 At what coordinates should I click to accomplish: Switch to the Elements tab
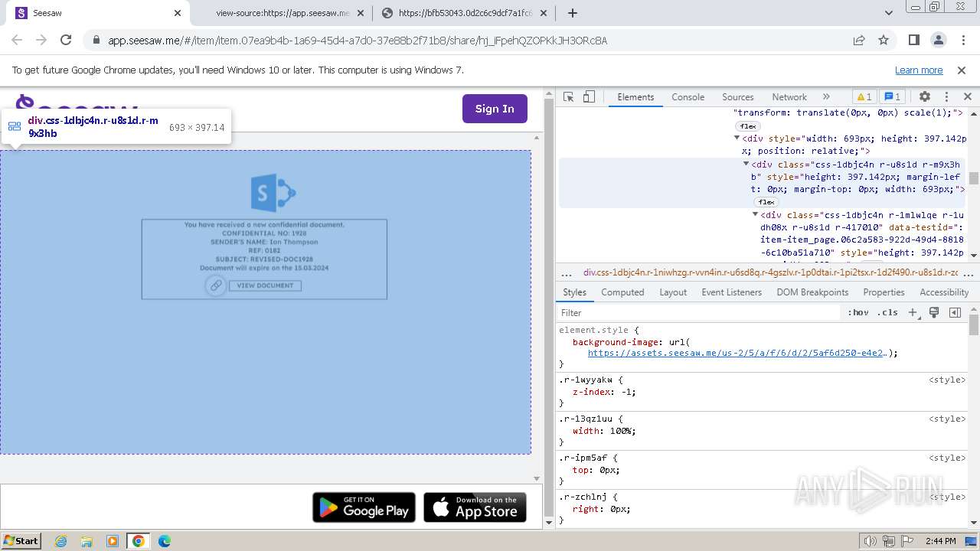point(635,97)
